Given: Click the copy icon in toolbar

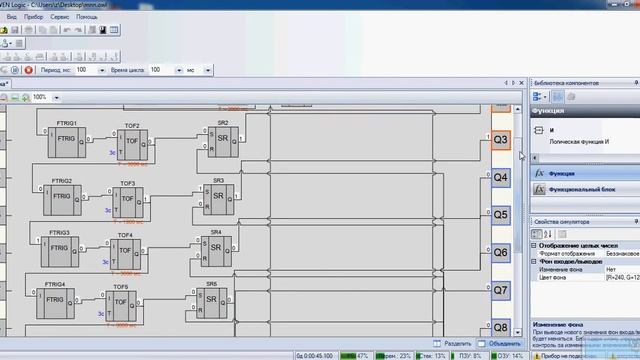Looking at the screenshot, I should click(x=42, y=30).
